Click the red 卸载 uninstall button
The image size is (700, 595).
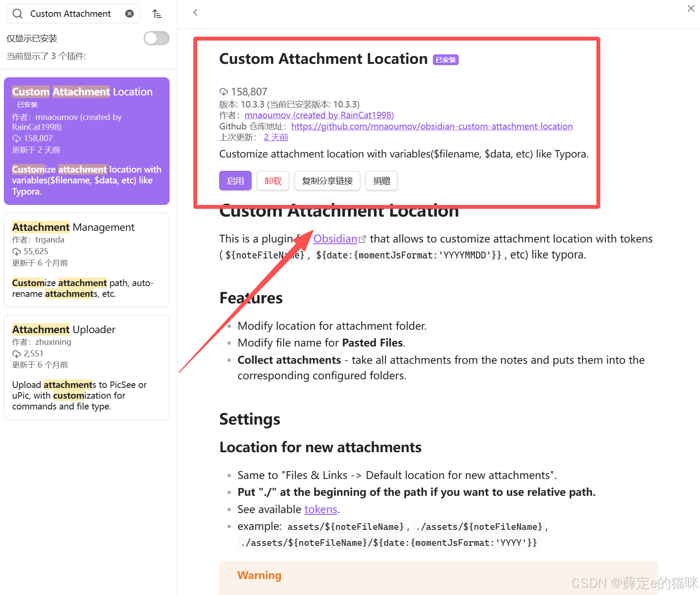pos(273,181)
